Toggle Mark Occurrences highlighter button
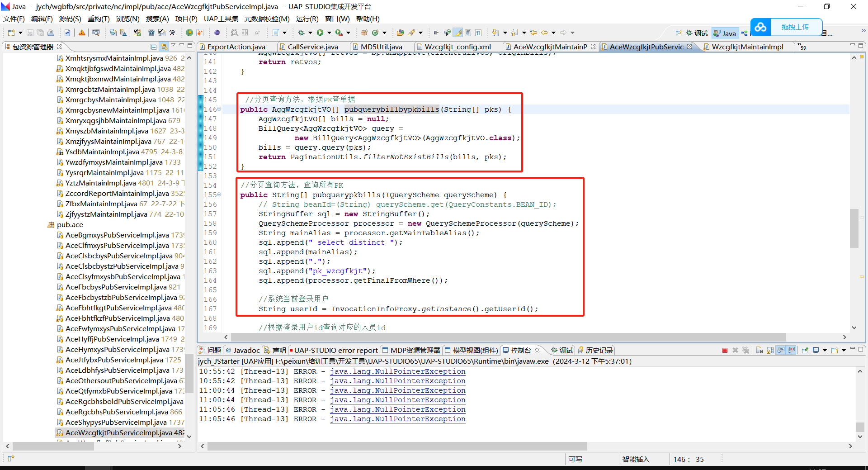 (x=458, y=33)
